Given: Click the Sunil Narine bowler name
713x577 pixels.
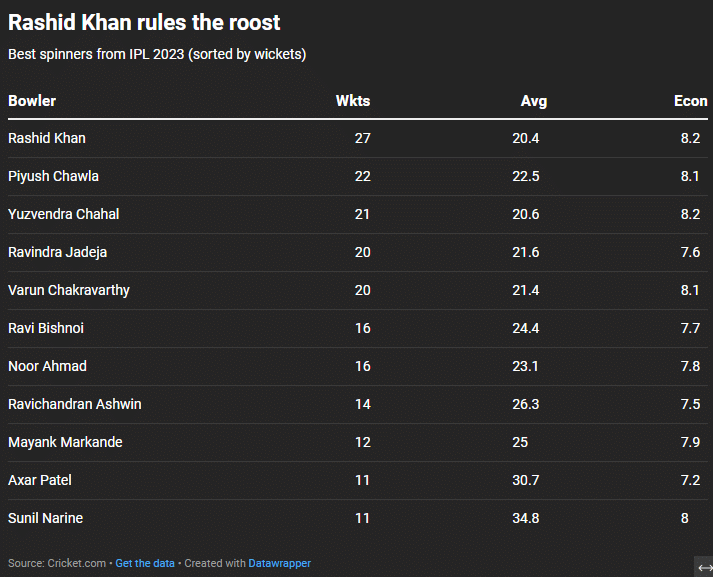Looking at the screenshot, I should pyautogui.click(x=45, y=518).
